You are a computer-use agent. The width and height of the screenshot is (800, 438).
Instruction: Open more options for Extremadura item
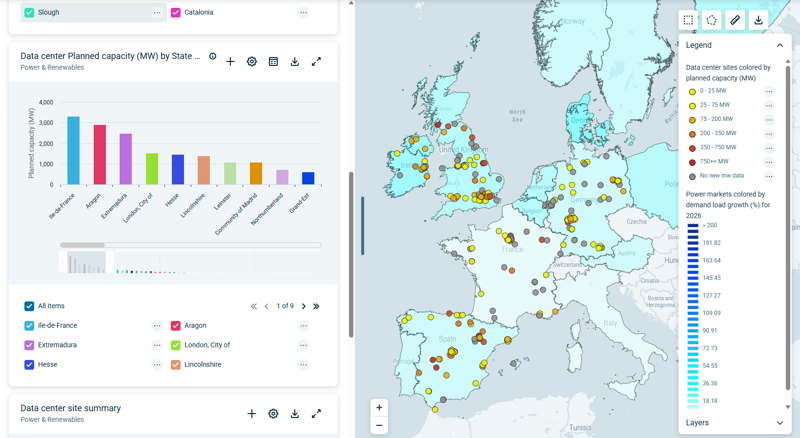[x=157, y=345]
